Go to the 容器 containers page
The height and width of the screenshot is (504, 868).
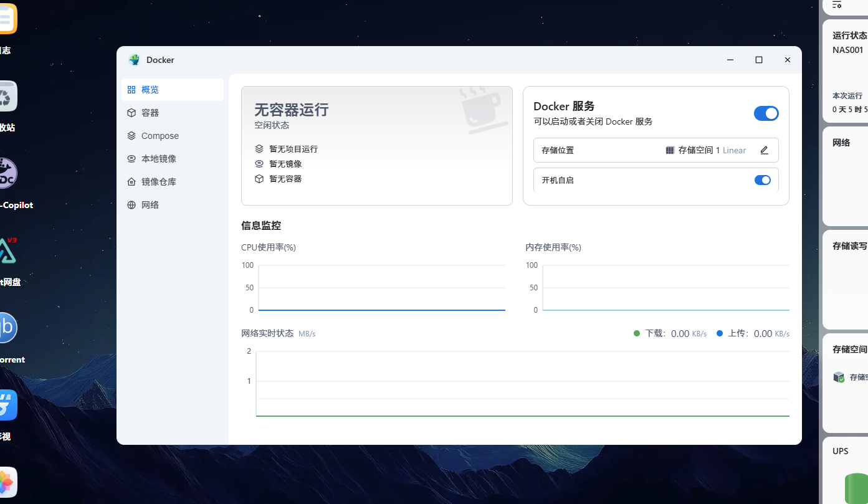(x=173, y=113)
